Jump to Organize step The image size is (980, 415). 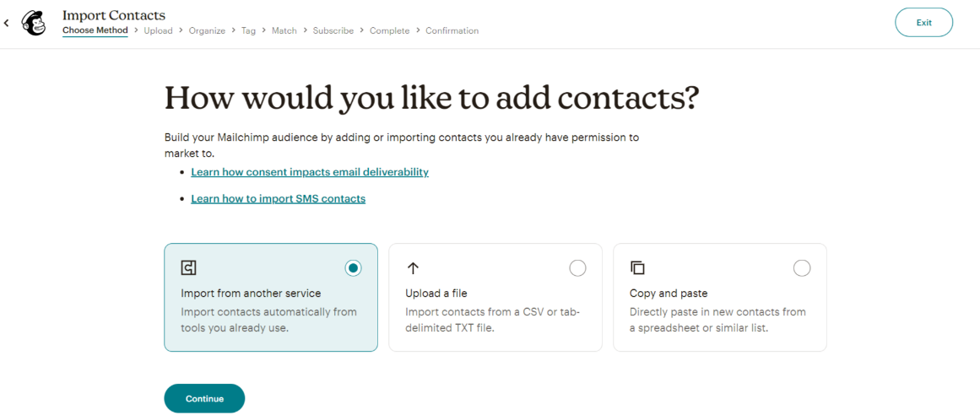coord(207,30)
